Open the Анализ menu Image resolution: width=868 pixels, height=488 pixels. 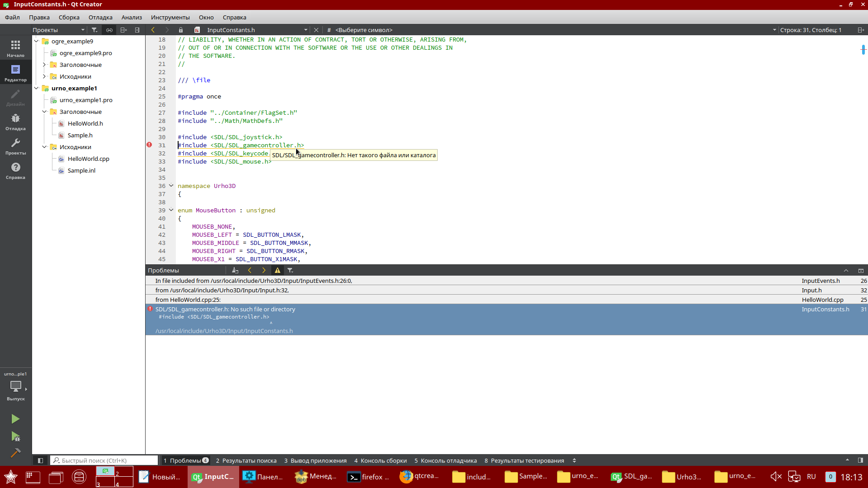[x=132, y=17]
